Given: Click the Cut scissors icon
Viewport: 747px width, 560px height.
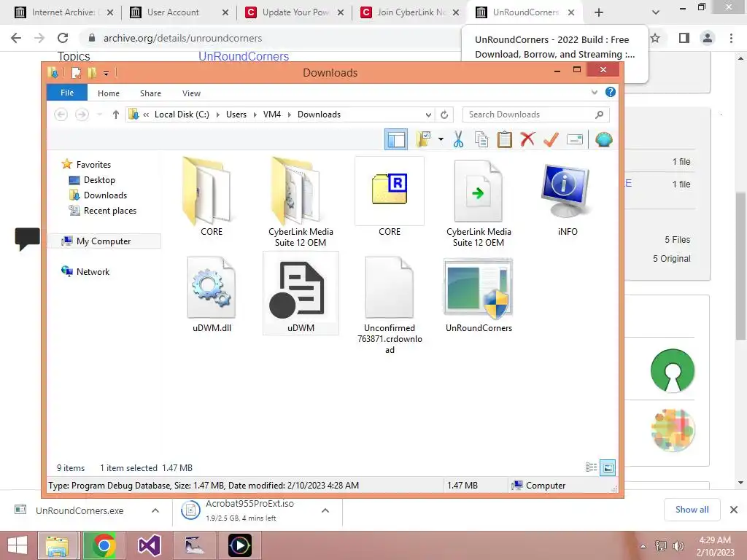Looking at the screenshot, I should 458,139.
